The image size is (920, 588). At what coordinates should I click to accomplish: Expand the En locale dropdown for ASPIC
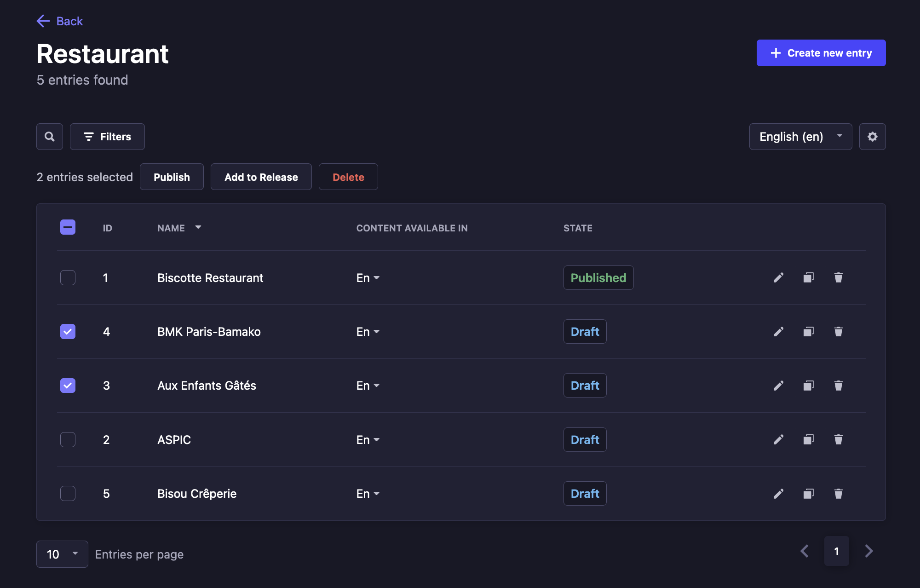(x=367, y=439)
